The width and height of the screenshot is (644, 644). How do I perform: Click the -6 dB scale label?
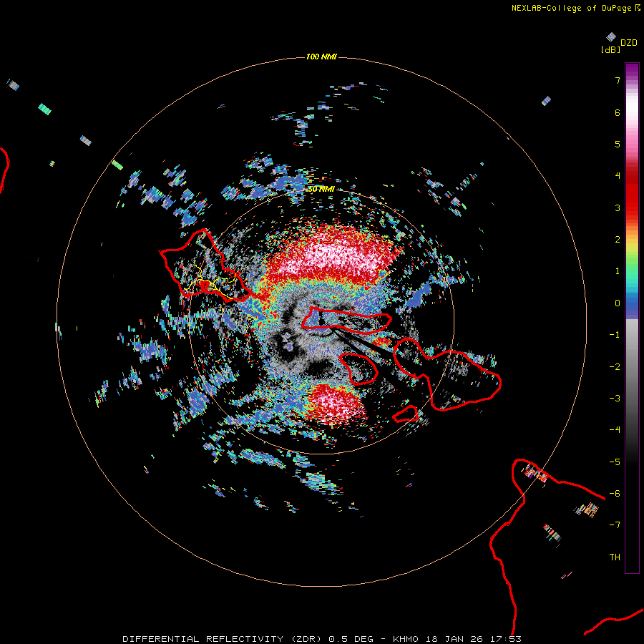coord(615,494)
